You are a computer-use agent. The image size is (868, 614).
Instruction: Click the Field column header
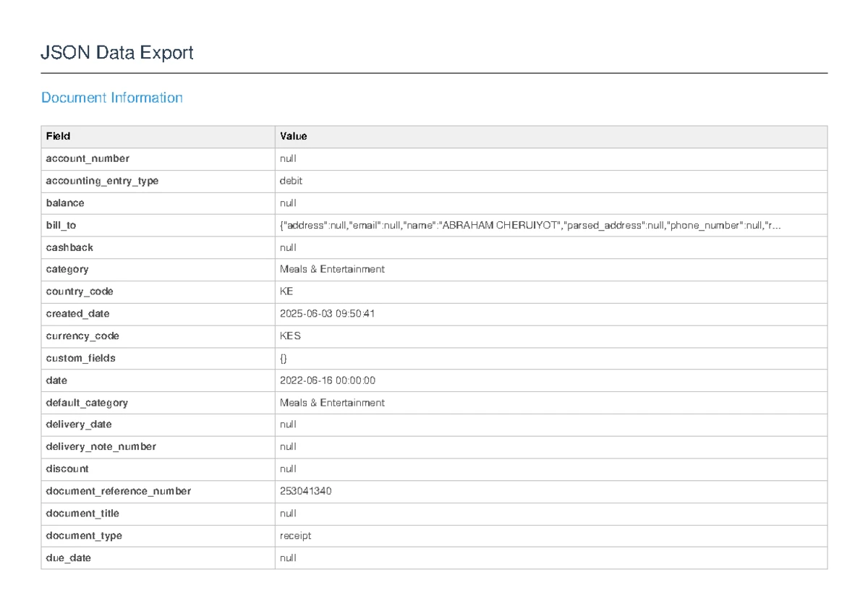[x=58, y=136]
